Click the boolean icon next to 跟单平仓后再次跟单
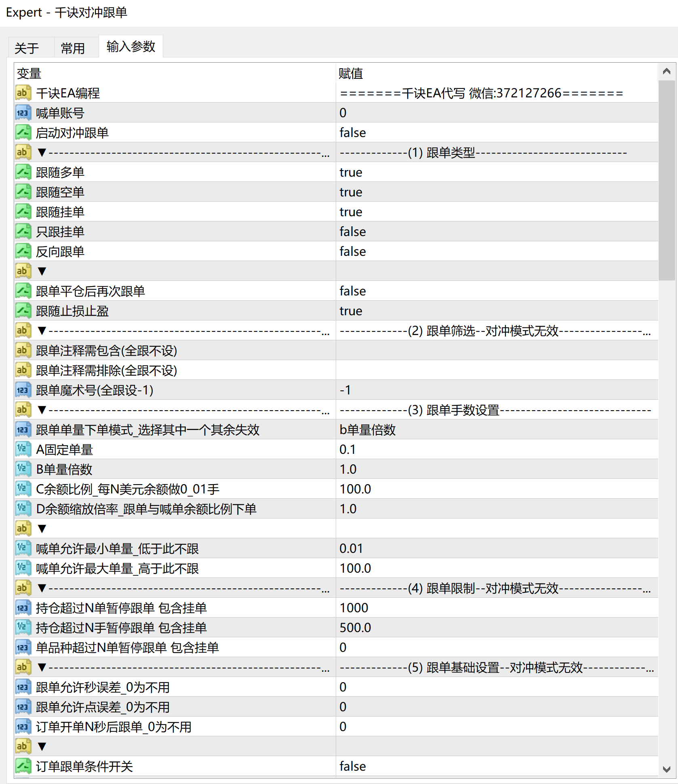The height and width of the screenshot is (784, 678). pyautogui.click(x=23, y=291)
